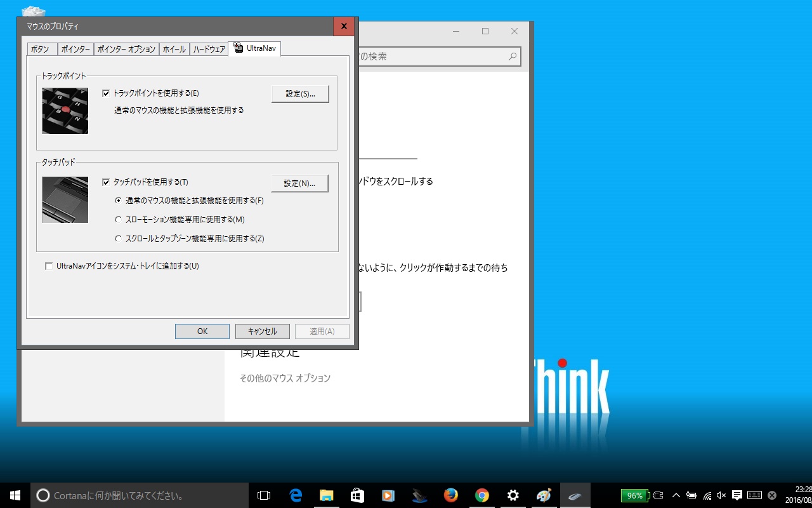Screen dimensions: 812x508
Task: Open Microsoft Edge from the taskbar
Action: click(296, 495)
